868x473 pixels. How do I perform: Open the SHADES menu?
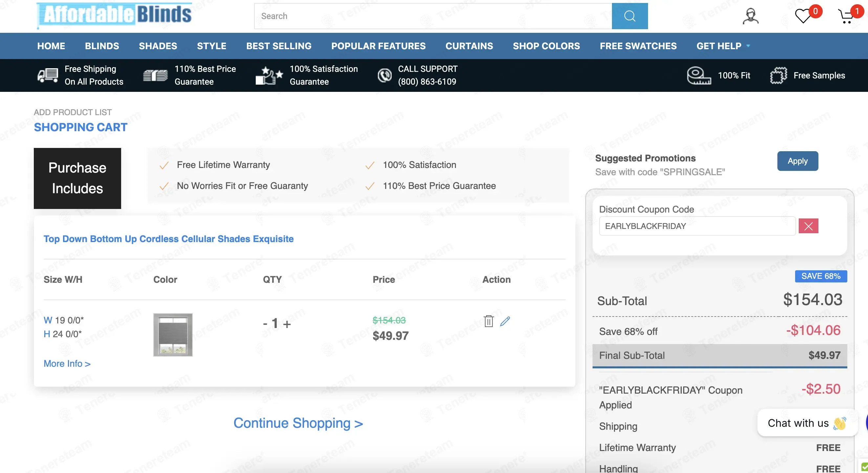coord(158,46)
